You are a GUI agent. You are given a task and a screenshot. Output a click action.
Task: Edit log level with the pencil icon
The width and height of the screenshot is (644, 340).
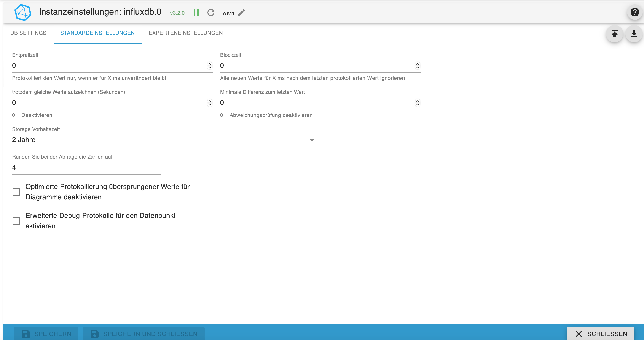(242, 13)
